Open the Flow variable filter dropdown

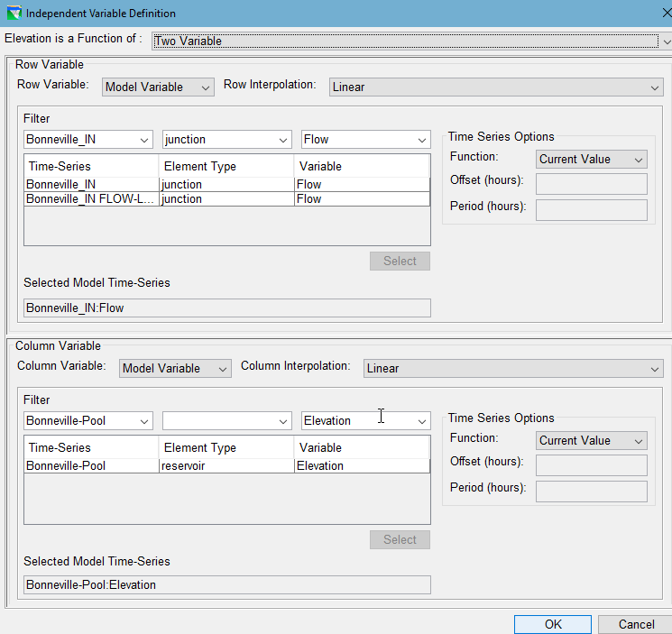tap(365, 140)
